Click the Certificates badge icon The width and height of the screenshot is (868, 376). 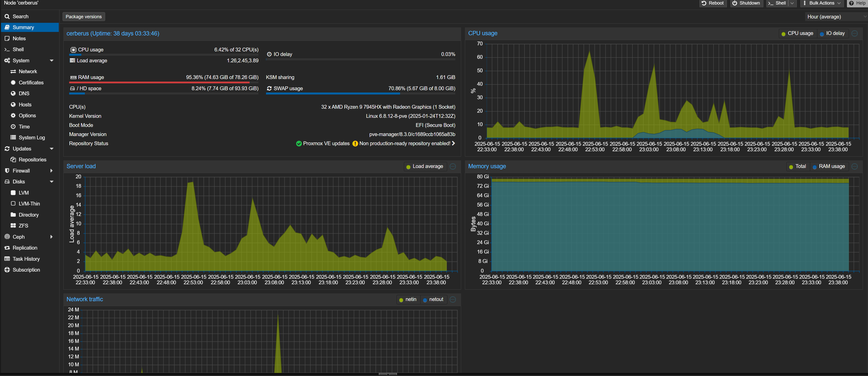coord(13,83)
